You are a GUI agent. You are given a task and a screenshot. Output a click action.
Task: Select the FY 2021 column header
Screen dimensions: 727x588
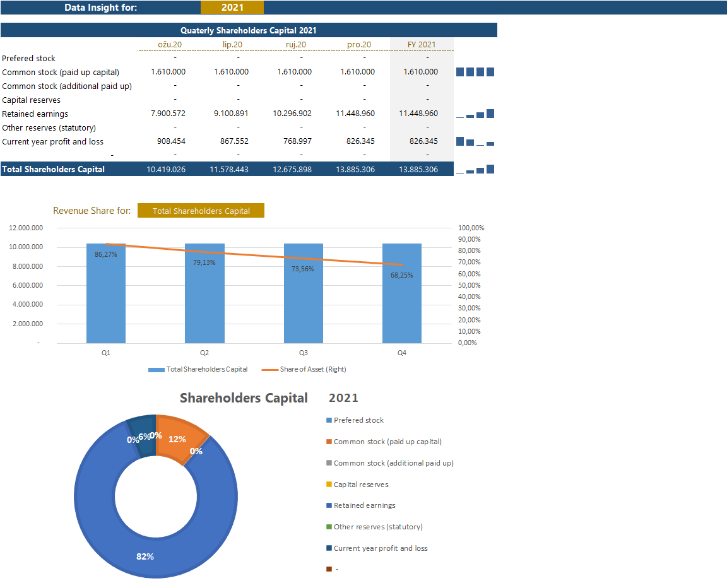(422, 45)
